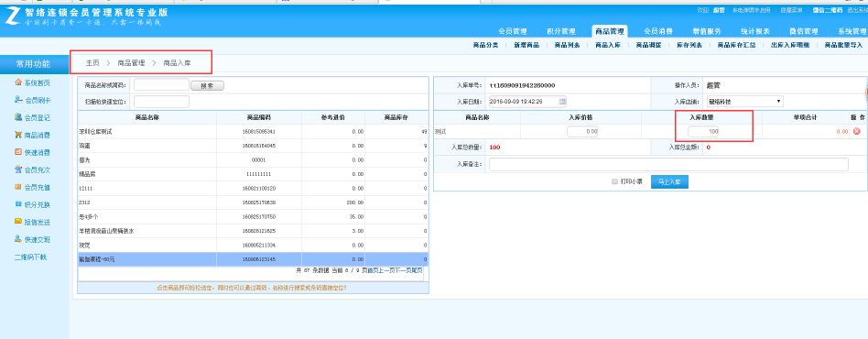Open 系统首页 home icon in sidebar
The height and width of the screenshot is (339, 868).
point(18,83)
